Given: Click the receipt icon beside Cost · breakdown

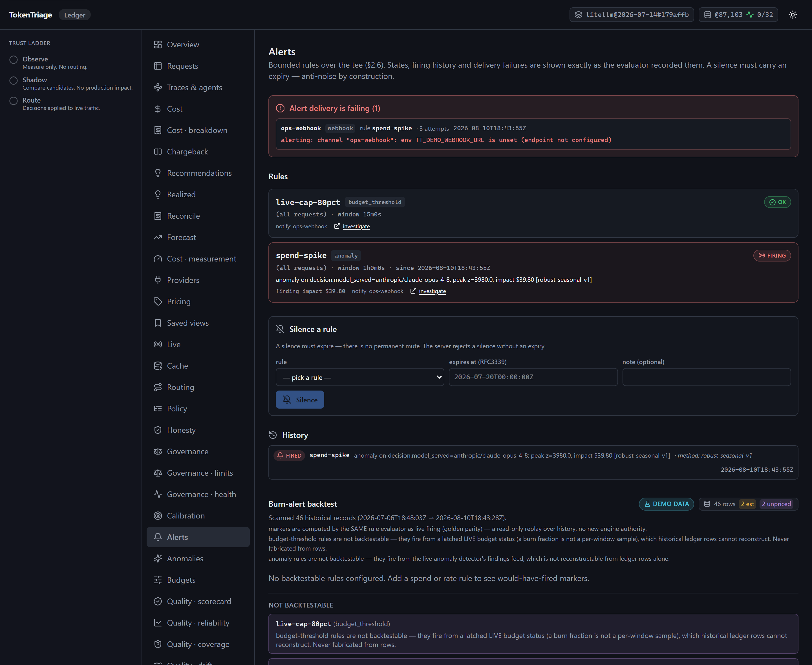Looking at the screenshot, I should (x=158, y=130).
